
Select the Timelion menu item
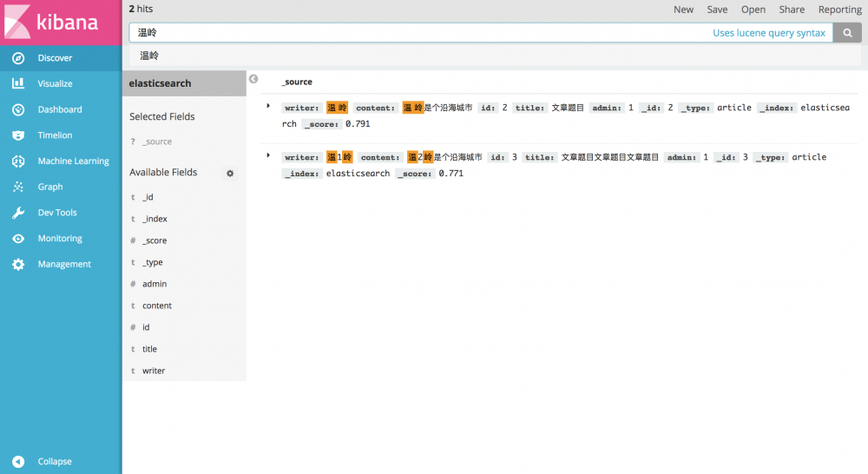point(55,135)
